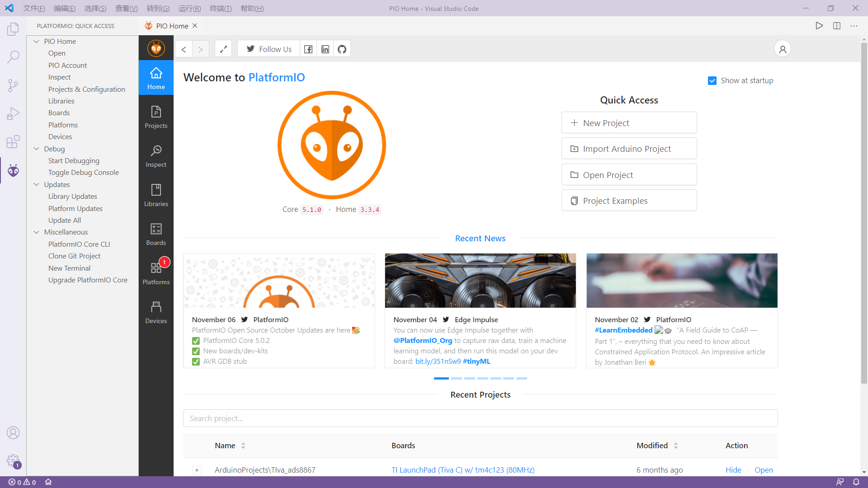
Task: Open the Source Control view
Action: (x=13, y=85)
